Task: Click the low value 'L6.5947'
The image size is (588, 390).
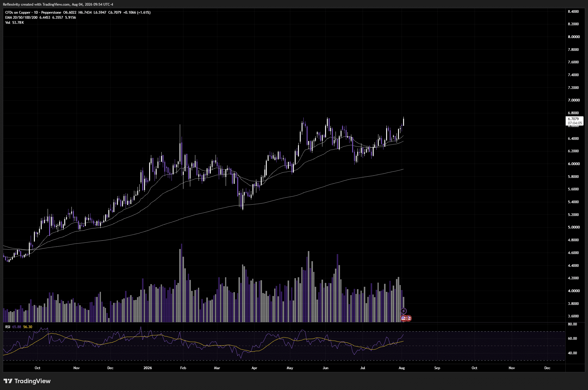Action: pyautogui.click(x=100, y=12)
